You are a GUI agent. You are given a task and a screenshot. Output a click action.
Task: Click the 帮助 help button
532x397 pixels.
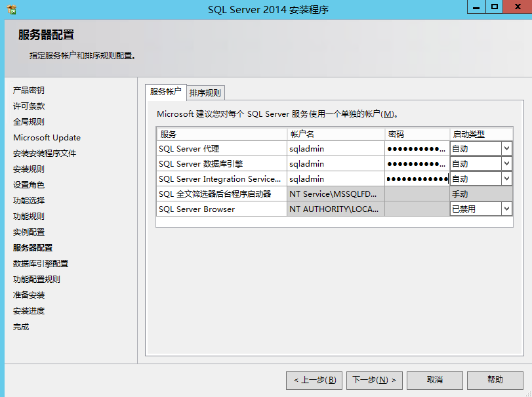coord(495,381)
